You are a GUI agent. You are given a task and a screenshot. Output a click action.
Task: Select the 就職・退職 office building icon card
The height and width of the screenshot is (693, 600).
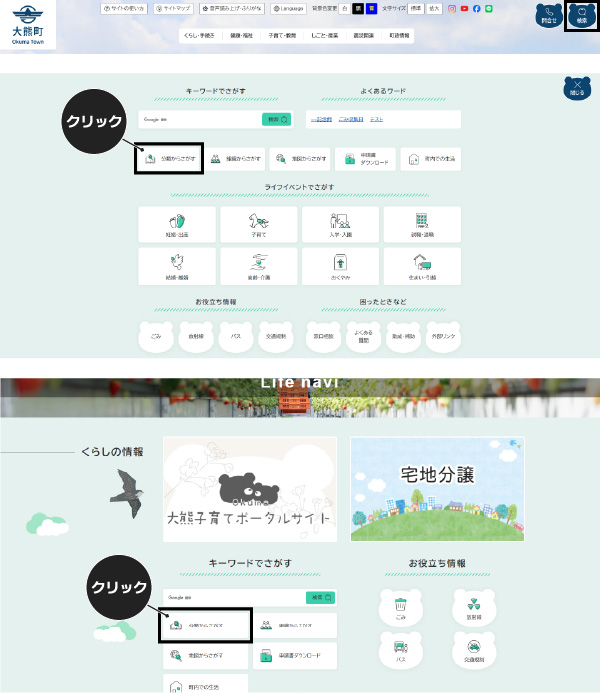(x=422, y=225)
